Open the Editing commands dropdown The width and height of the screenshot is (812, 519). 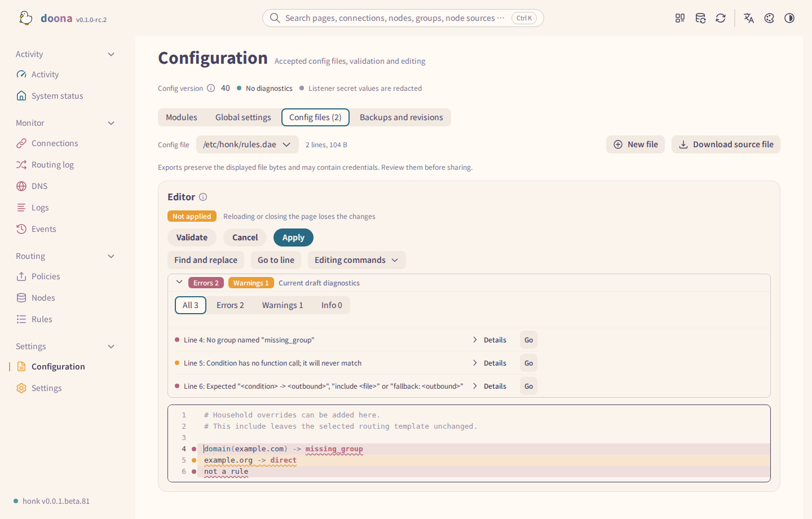tap(356, 260)
